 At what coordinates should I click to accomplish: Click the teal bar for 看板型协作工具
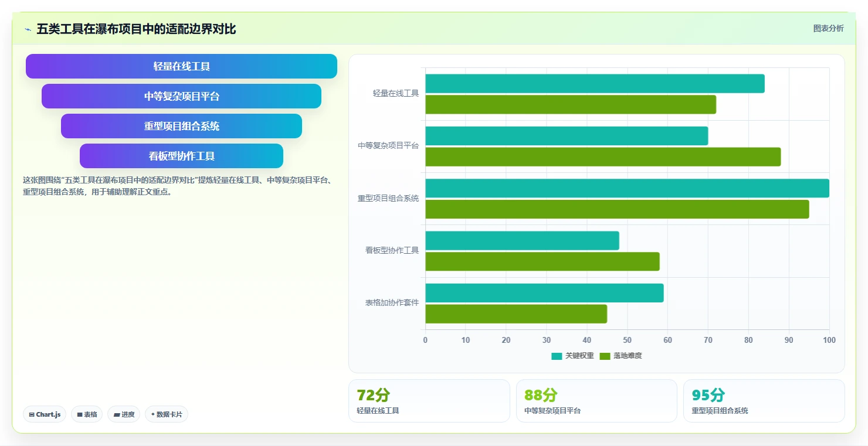point(522,240)
